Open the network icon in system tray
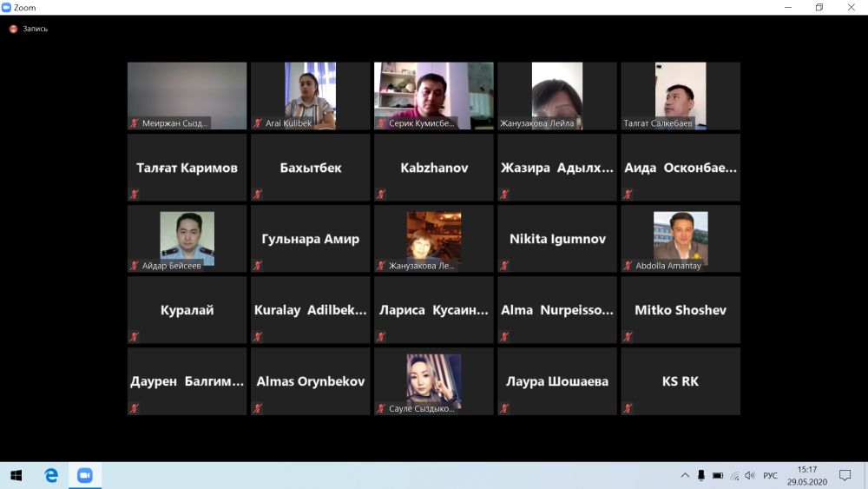Image resolution: width=868 pixels, height=489 pixels. click(734, 475)
